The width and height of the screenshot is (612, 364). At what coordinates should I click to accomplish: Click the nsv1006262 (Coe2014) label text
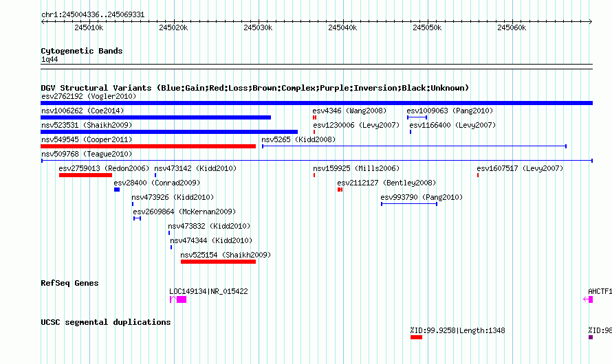(x=83, y=111)
